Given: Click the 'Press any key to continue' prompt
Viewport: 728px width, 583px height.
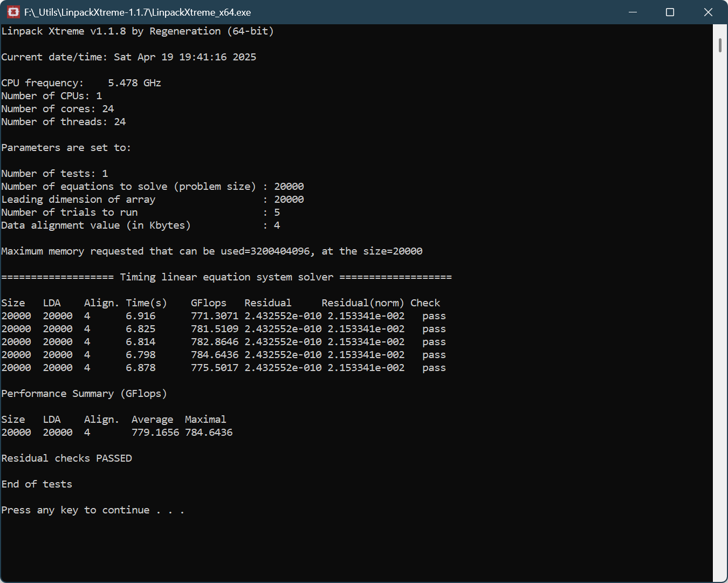Looking at the screenshot, I should pyautogui.click(x=93, y=510).
